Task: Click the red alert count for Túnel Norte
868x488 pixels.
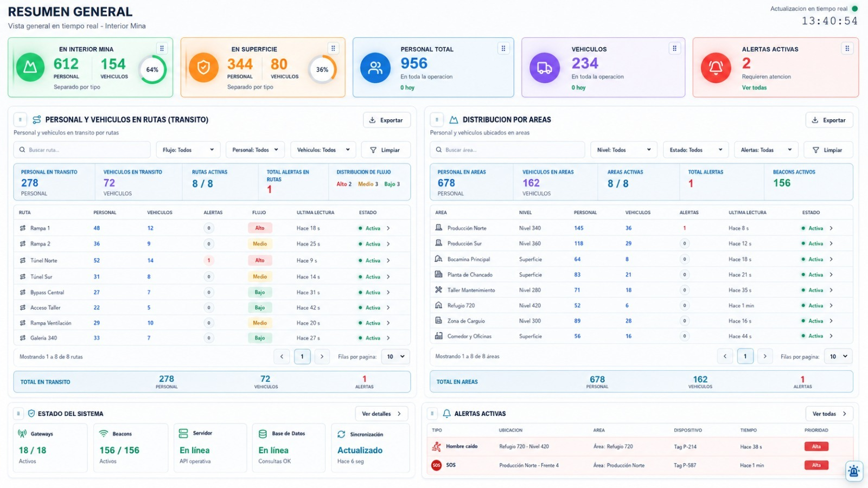Action: pyautogui.click(x=209, y=261)
